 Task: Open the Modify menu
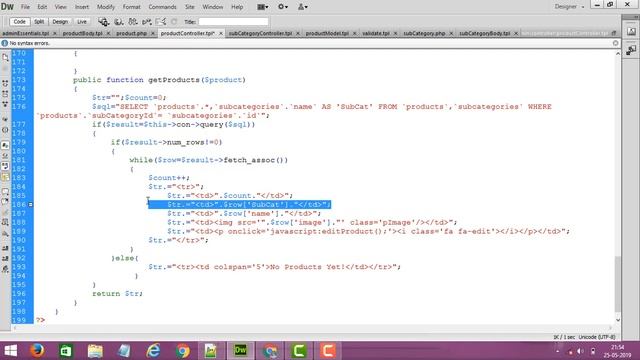click(106, 7)
